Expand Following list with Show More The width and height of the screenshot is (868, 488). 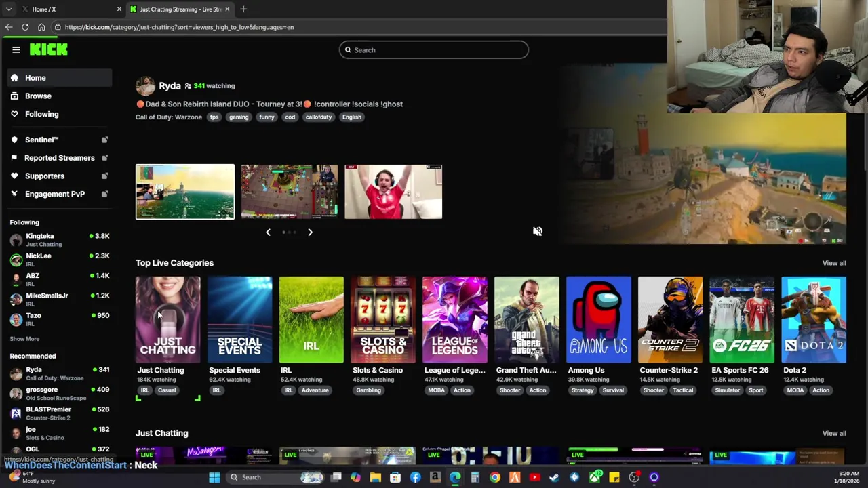tap(24, 339)
